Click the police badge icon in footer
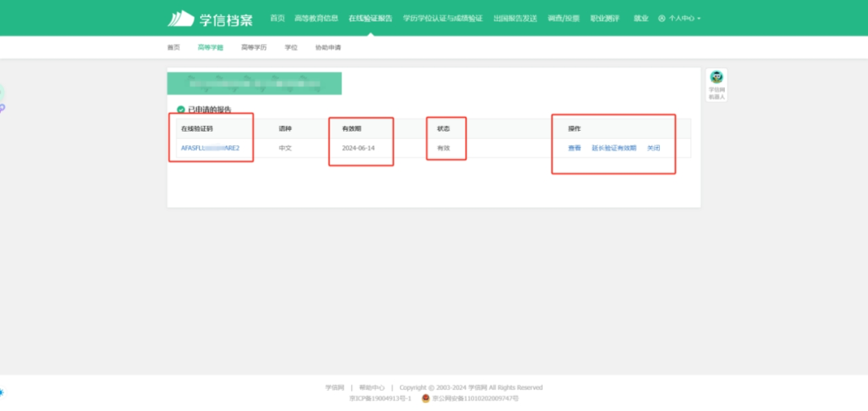The width and height of the screenshot is (868, 411). coord(425,398)
